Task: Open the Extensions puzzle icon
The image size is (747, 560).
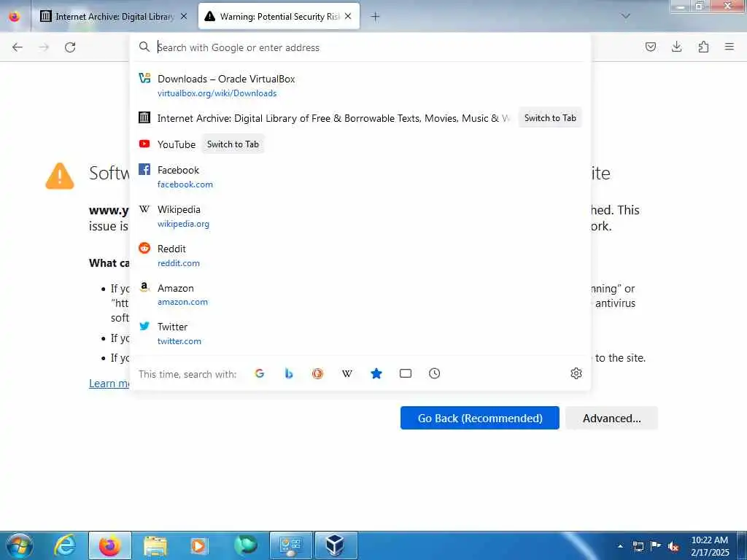Action: (x=703, y=47)
